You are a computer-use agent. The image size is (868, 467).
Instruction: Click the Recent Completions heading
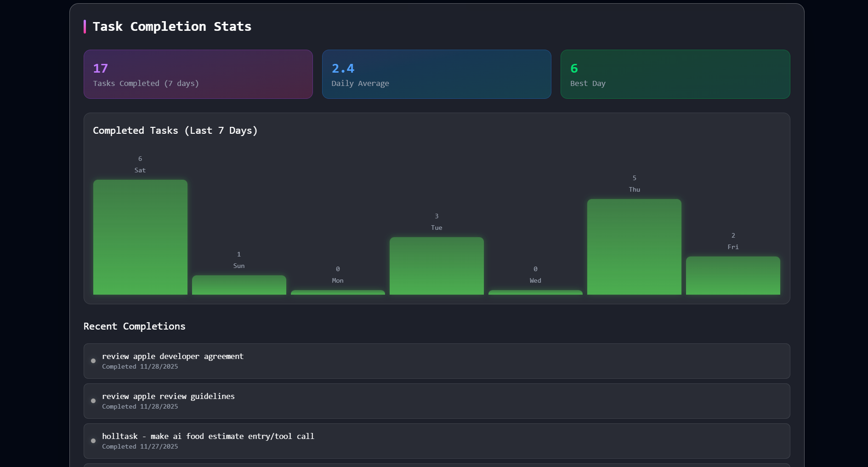134,326
